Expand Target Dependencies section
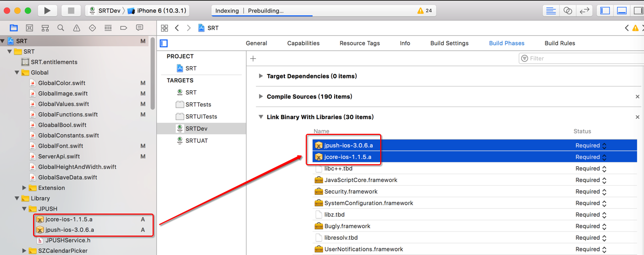 point(261,76)
